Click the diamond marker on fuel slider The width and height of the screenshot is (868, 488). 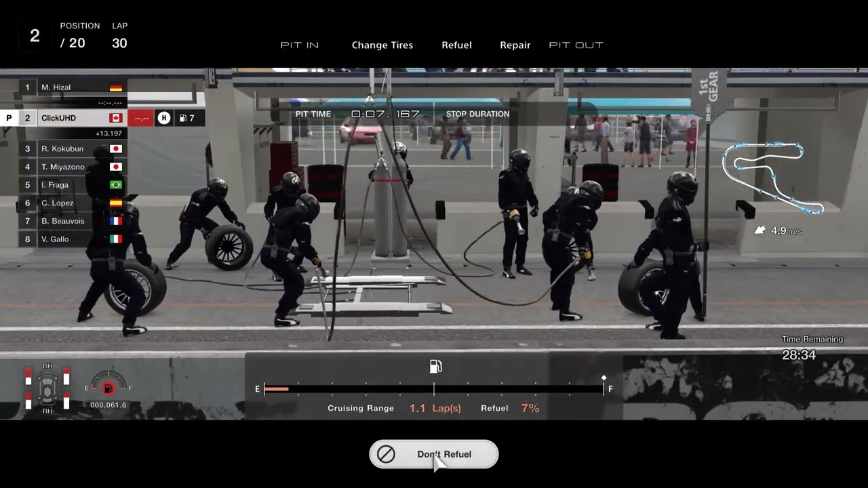point(604,378)
